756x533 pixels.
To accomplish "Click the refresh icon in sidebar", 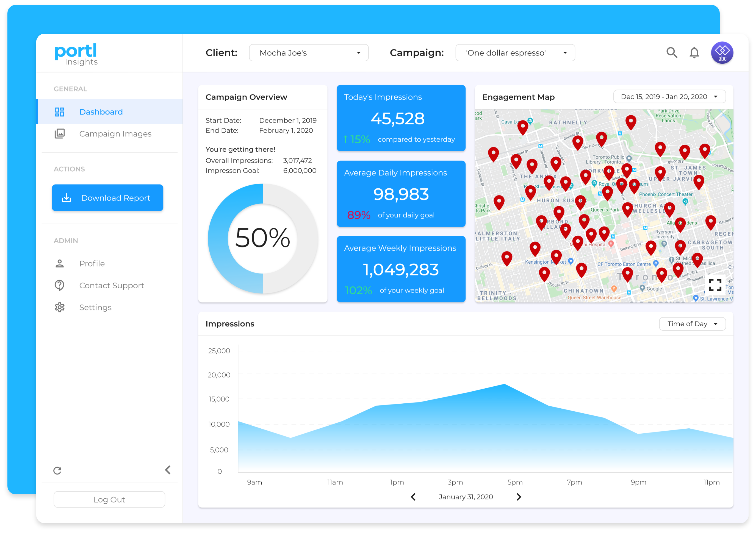I will [x=57, y=470].
